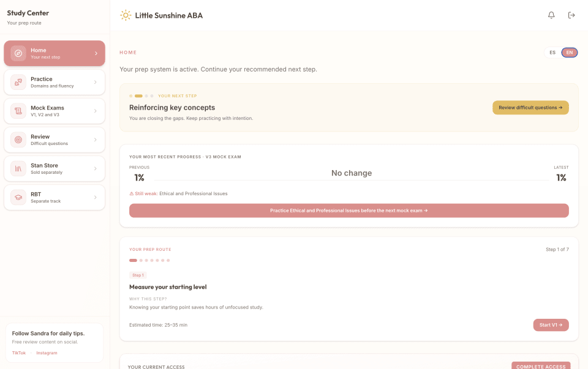Click Practice Ethical and Professional Issues button
This screenshot has width=588, height=369.
tap(349, 211)
